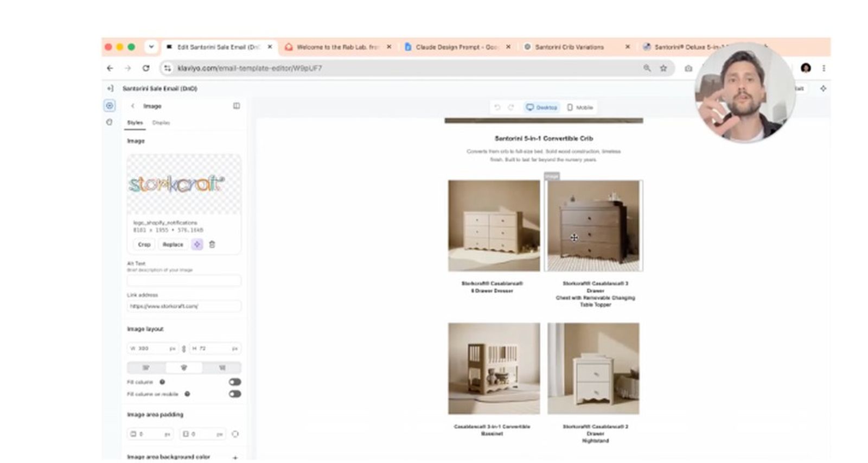Click info icon beside Fill column on mobile

click(x=187, y=394)
